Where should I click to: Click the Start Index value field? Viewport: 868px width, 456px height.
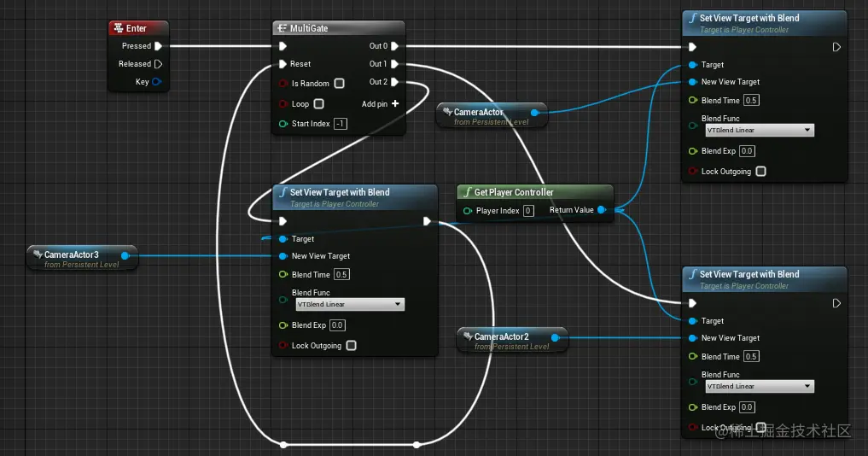341,124
